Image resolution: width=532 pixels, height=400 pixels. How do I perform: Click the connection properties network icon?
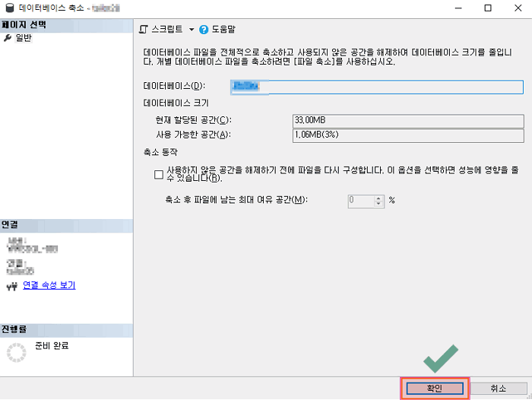[x=12, y=286]
